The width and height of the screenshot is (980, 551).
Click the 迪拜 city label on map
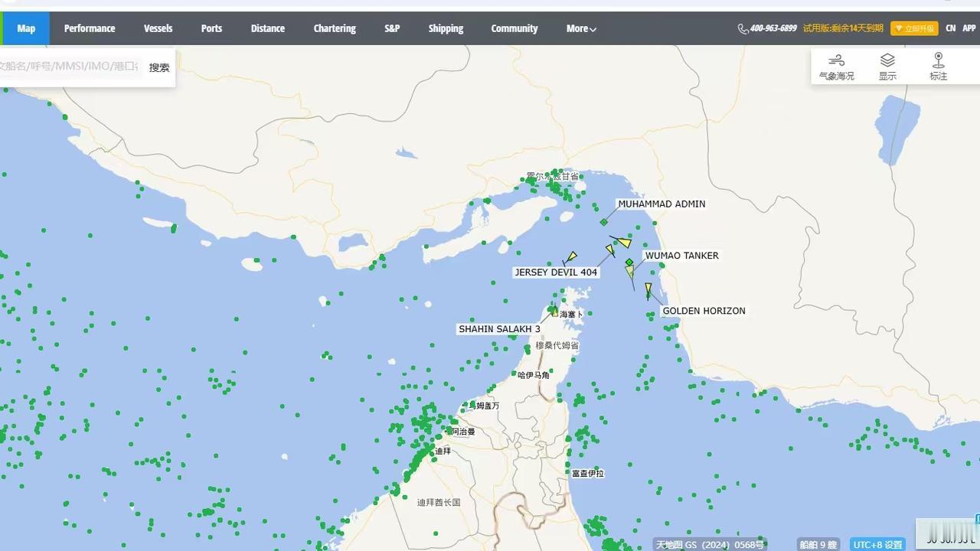[443, 452]
